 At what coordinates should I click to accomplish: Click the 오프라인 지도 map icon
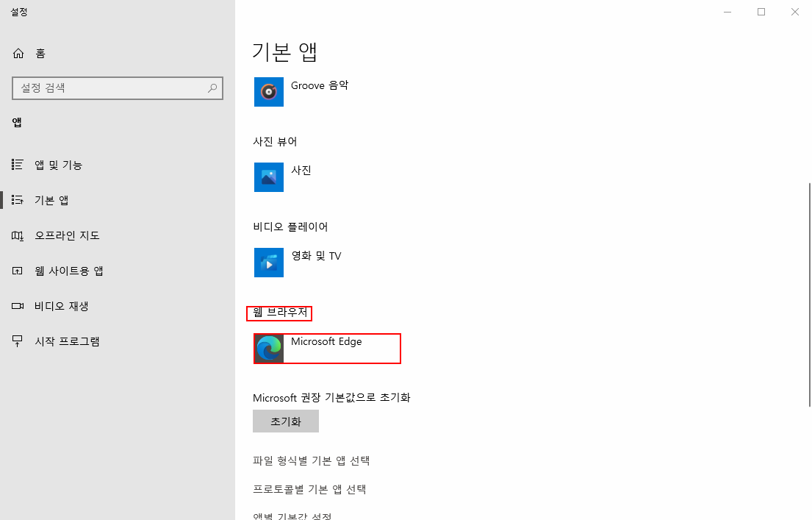coord(17,236)
